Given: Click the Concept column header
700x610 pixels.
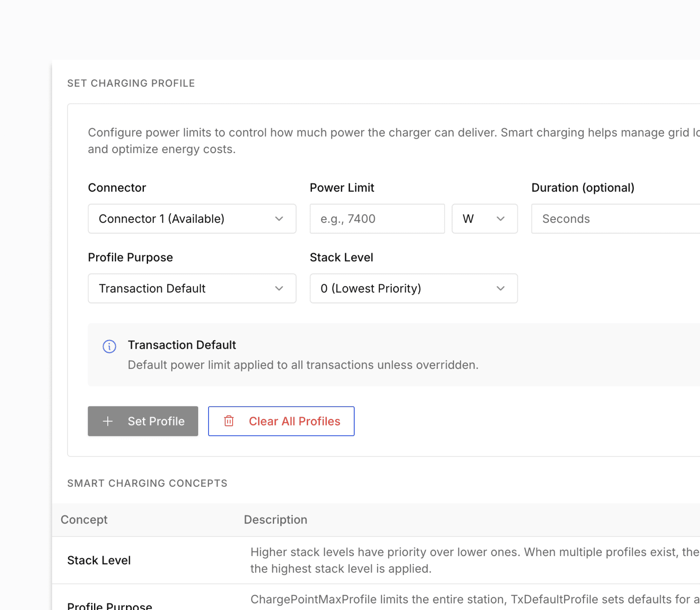Looking at the screenshot, I should [x=84, y=519].
